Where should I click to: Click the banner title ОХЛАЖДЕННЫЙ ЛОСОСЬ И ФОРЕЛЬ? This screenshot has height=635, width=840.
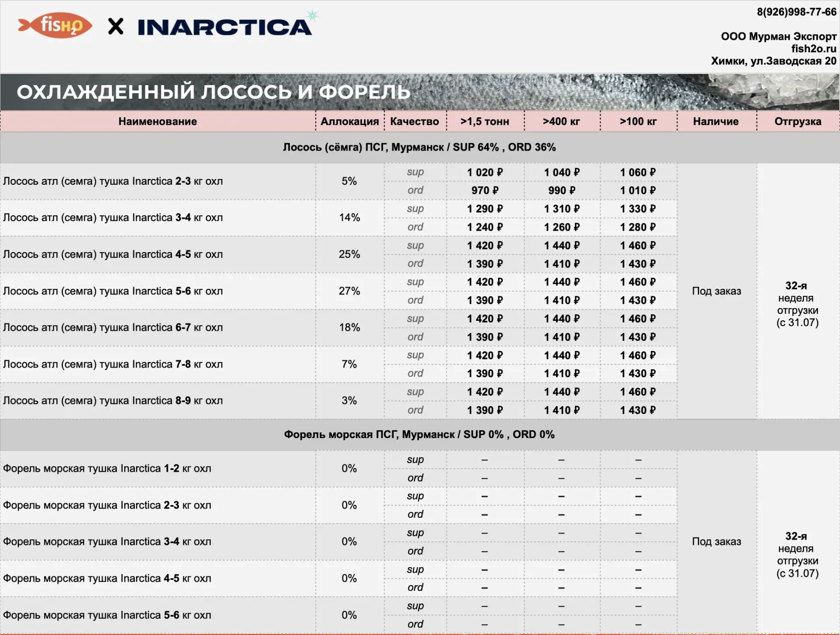coord(213,92)
